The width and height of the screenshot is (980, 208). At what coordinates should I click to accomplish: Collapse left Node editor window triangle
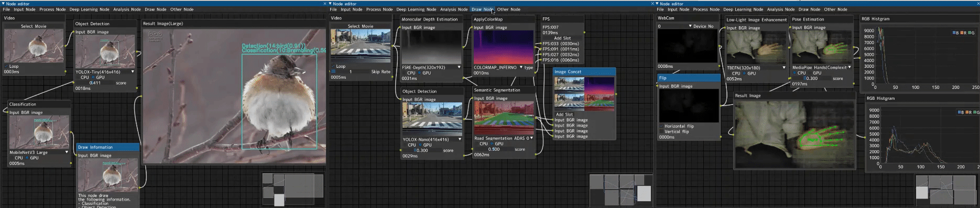point(3,4)
